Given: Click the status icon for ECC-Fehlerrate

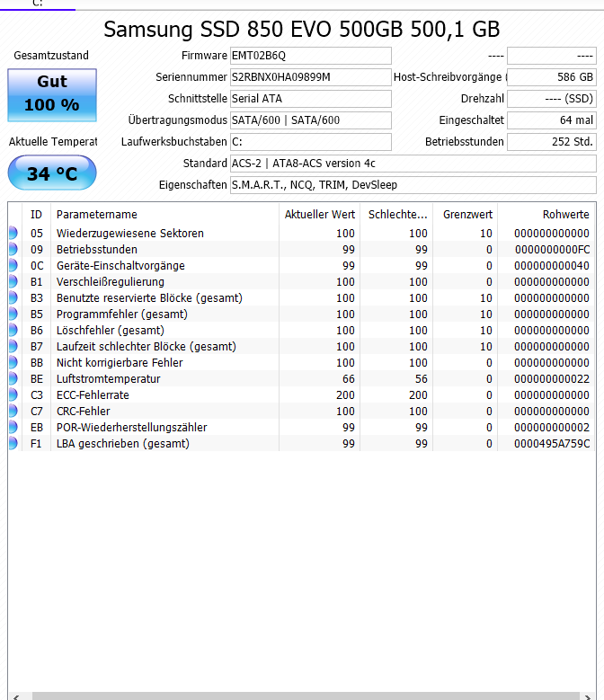Looking at the screenshot, I should click(13, 394).
